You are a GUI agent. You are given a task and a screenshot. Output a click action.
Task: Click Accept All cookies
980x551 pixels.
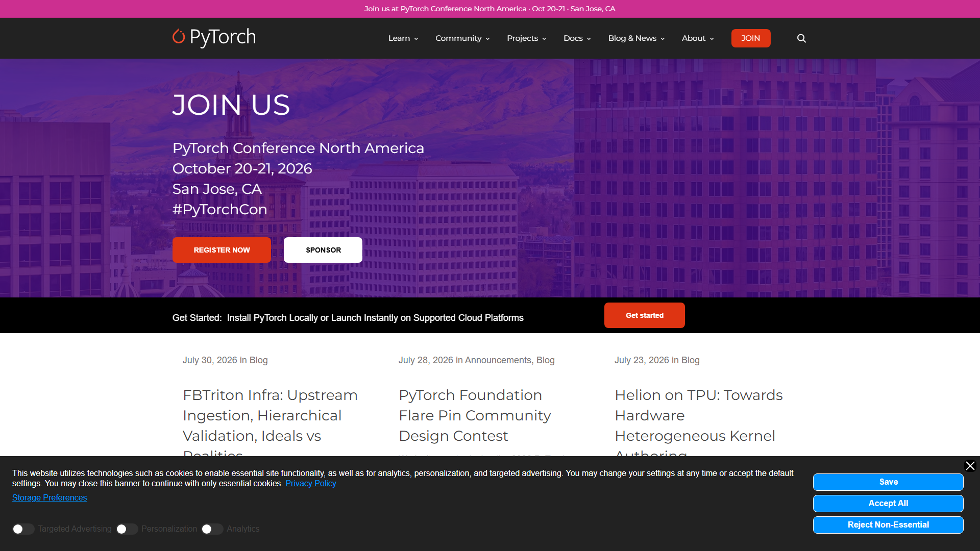(x=888, y=504)
